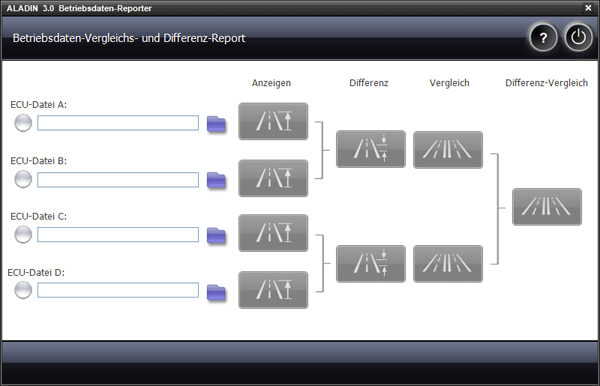Screen dimensions: 600x386
Task: Click the 'ECU-Datei B:' label
Action: [x=39, y=161]
